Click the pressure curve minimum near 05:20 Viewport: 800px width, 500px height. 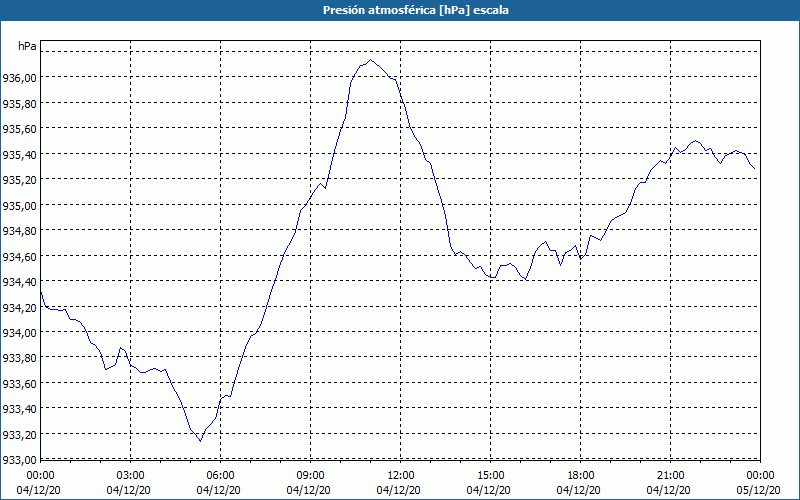(201, 441)
